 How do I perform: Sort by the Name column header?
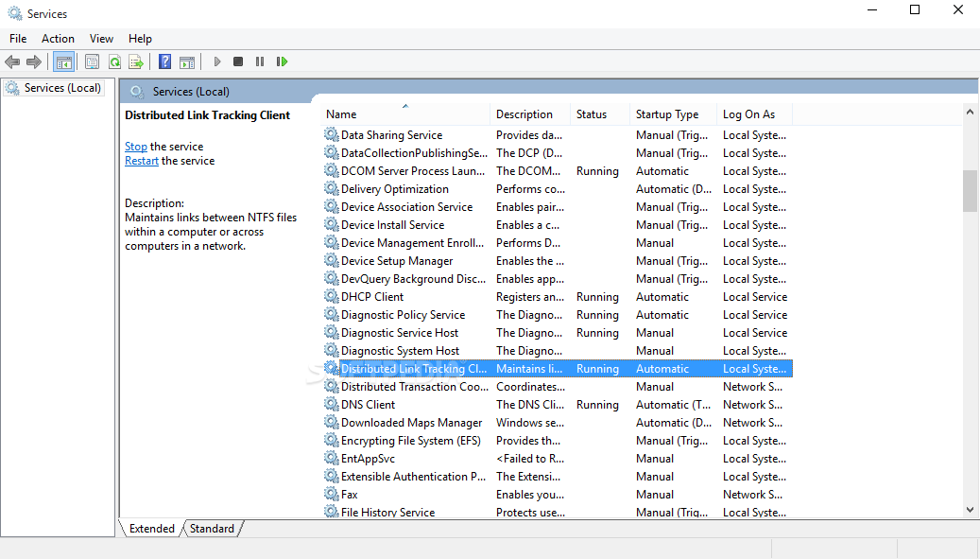(x=405, y=114)
